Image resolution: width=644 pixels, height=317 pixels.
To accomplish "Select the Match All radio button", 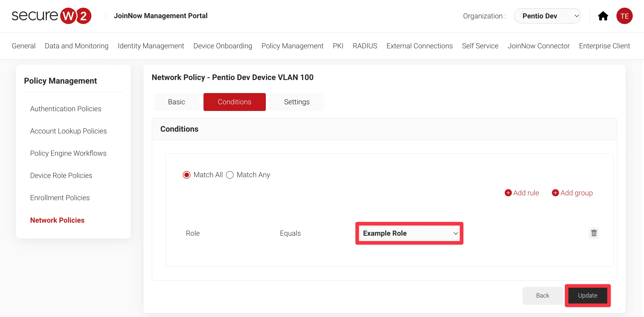I will pos(187,175).
